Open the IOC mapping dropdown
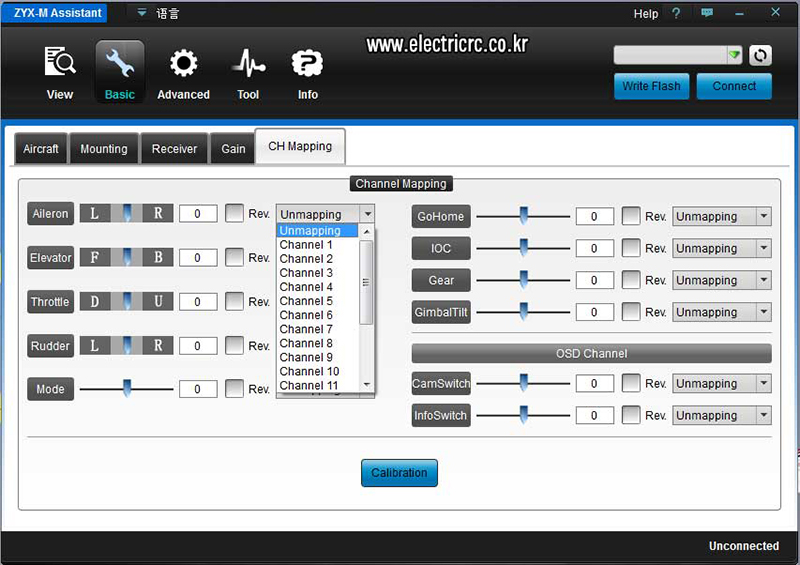This screenshot has width=800, height=565. tap(721, 248)
